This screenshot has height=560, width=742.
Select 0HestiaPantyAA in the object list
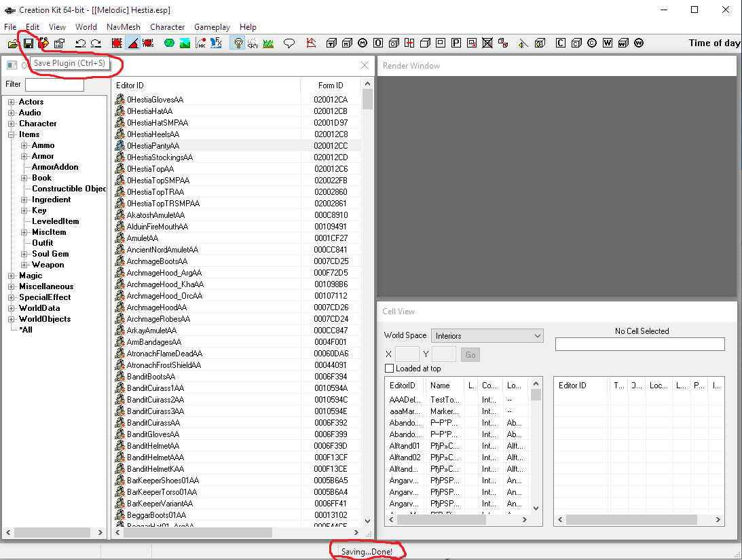153,146
